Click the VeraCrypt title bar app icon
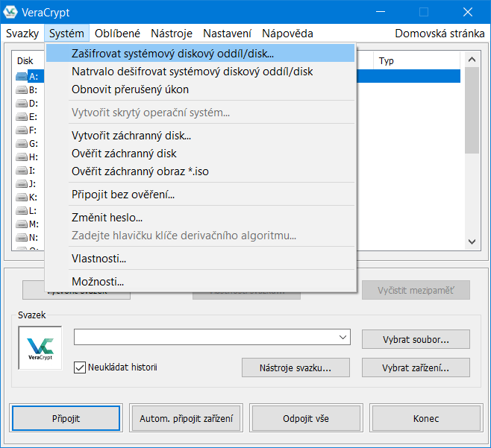The height and width of the screenshot is (448, 491). tap(10, 12)
